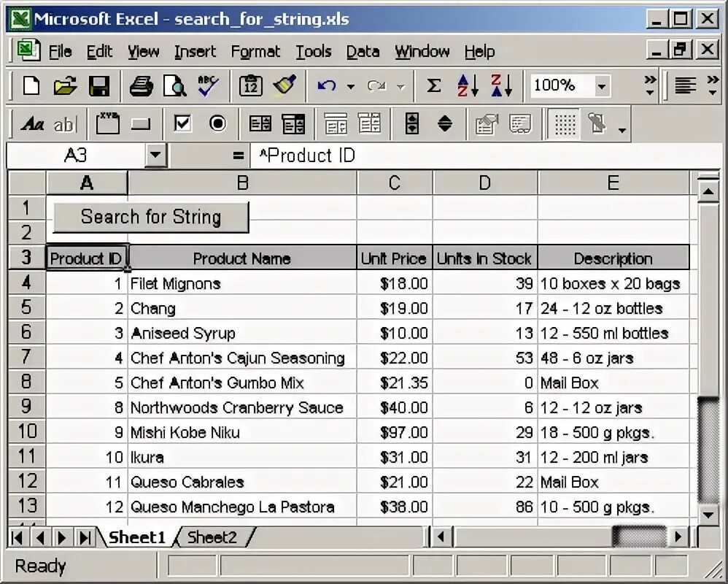Jump to the first sheet tab
This screenshot has height=584, width=728.
click(18, 538)
